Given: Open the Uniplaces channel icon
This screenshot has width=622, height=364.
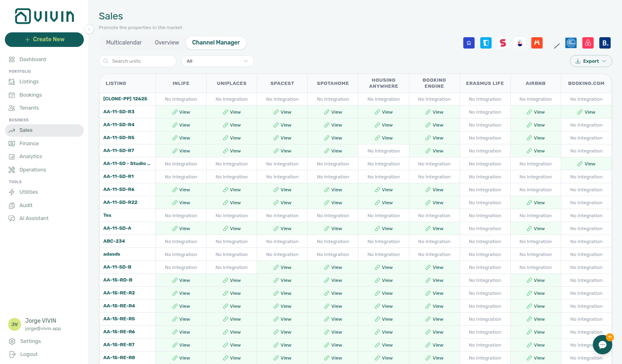Looking at the screenshot, I should (x=486, y=43).
